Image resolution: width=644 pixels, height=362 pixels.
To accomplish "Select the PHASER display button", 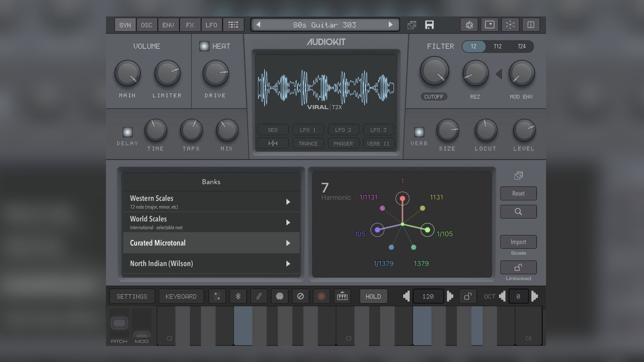I will click(x=343, y=143).
